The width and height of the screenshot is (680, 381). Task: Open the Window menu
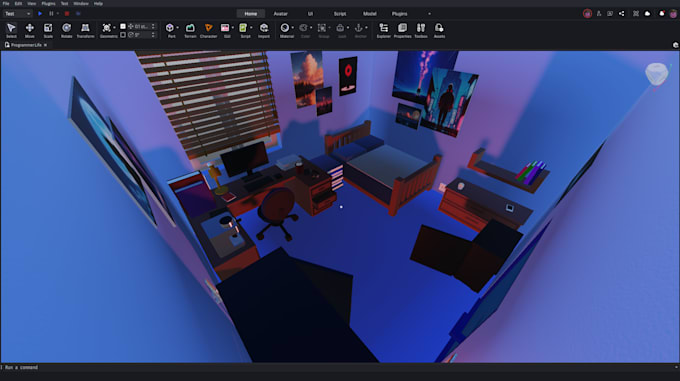81,3
